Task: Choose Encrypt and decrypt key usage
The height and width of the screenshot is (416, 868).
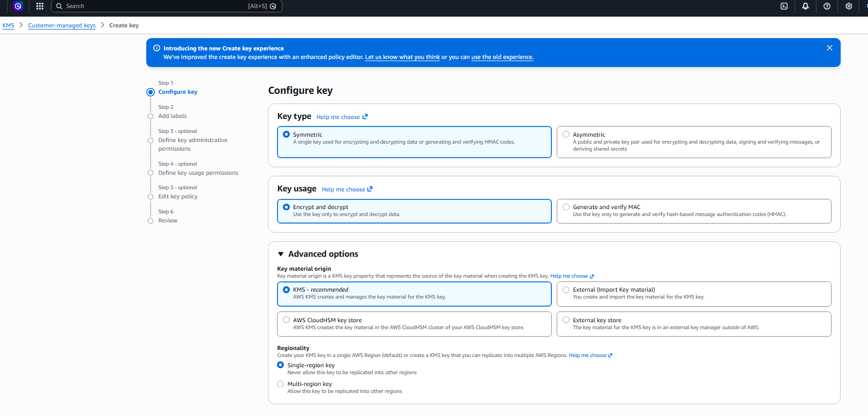Action: pyautogui.click(x=414, y=211)
